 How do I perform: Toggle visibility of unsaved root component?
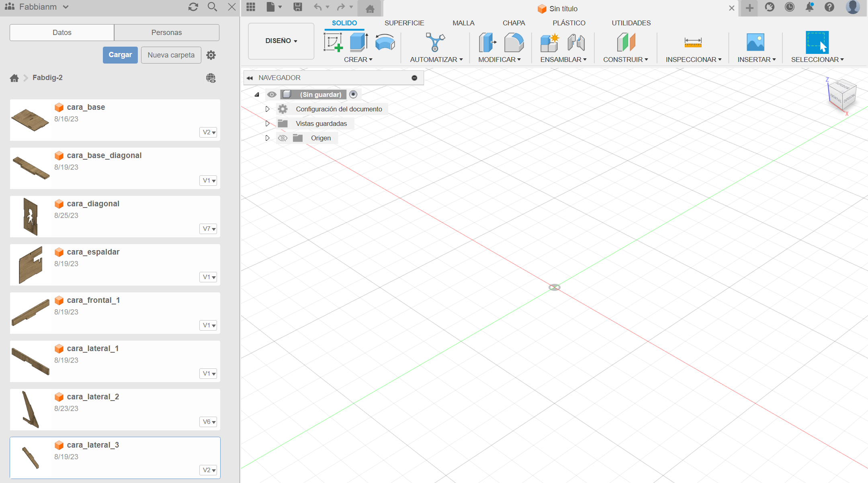click(272, 95)
